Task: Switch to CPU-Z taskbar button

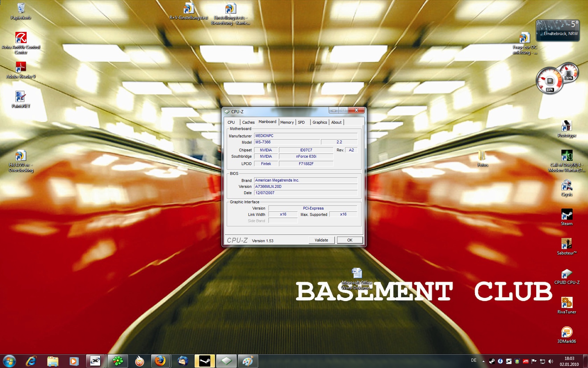Action: pyautogui.click(x=226, y=361)
